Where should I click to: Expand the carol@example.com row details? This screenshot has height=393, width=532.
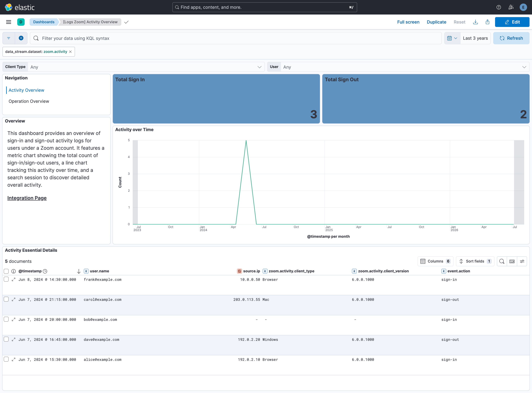tap(14, 299)
